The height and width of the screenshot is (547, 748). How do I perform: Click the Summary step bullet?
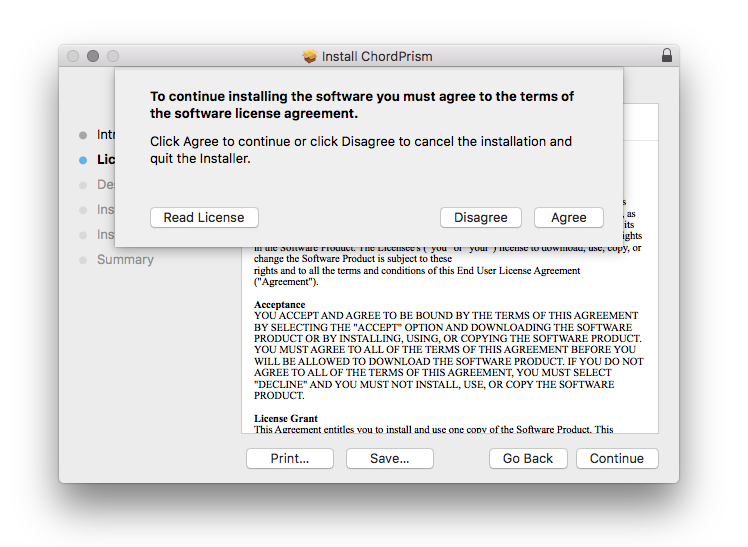click(x=83, y=260)
